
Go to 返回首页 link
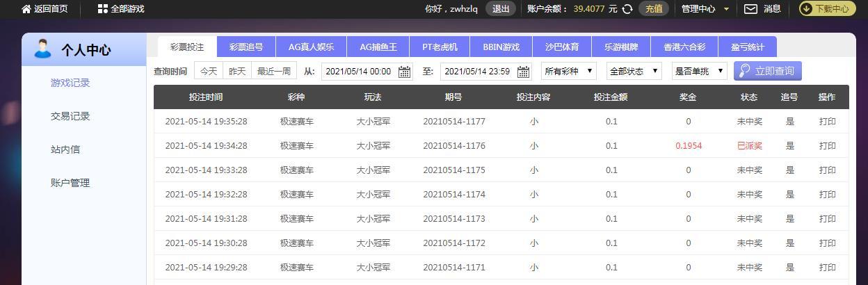pyautogui.click(x=51, y=9)
